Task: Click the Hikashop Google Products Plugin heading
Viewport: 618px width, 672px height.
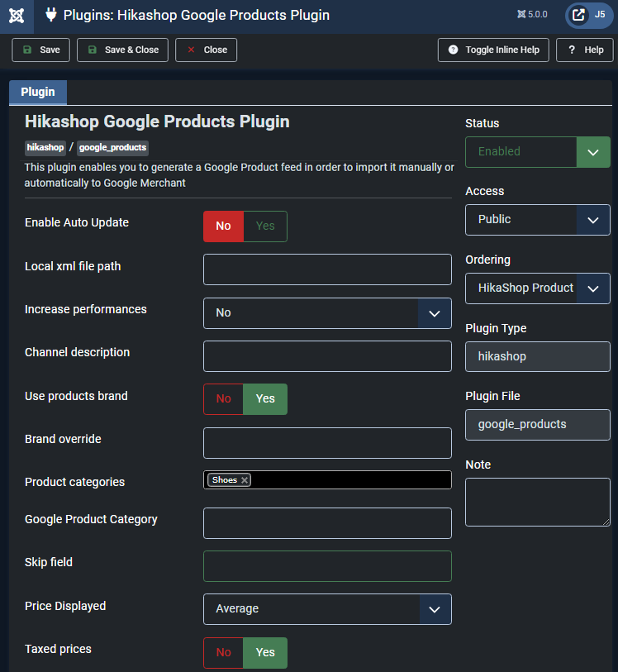Action: coord(157,122)
